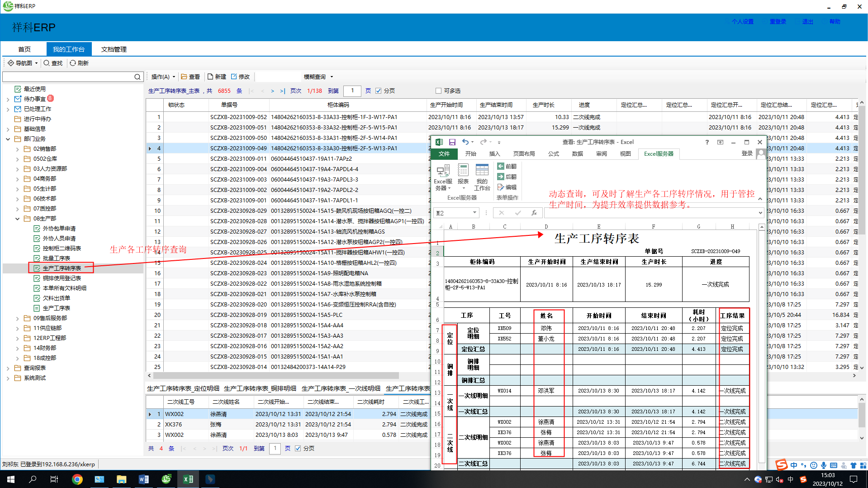868x488 pixels.
Task: Collapse the 08生产部 tree node
Action: point(18,219)
